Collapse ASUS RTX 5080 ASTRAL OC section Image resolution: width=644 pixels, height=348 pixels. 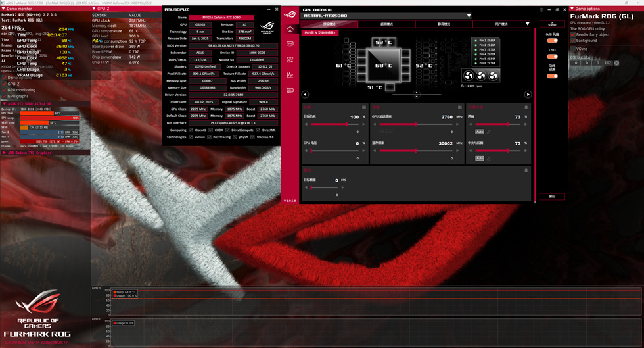click(x=5, y=104)
